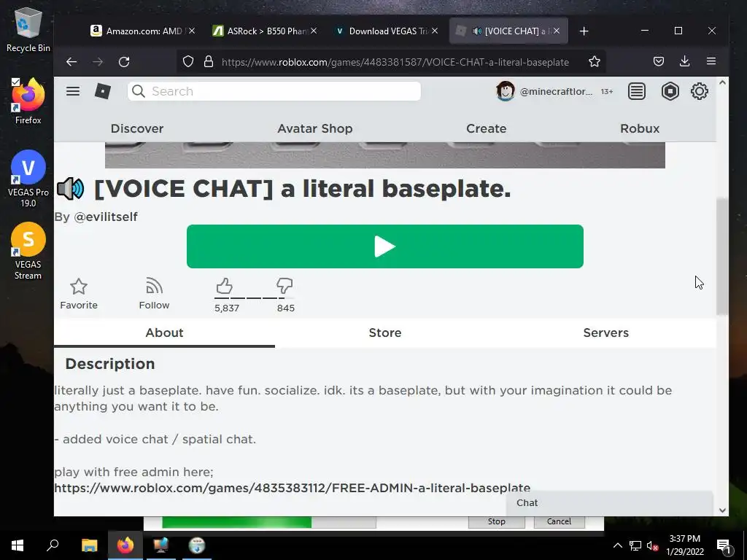Image resolution: width=747 pixels, height=560 pixels.
Task: Go to the Discover page
Action: 137,128
